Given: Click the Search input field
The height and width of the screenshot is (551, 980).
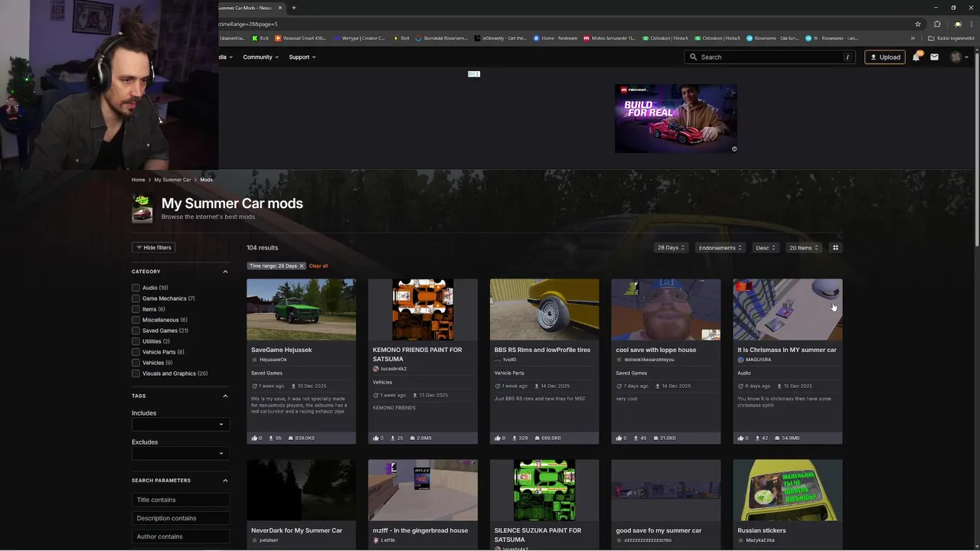Looking at the screenshot, I should (769, 57).
